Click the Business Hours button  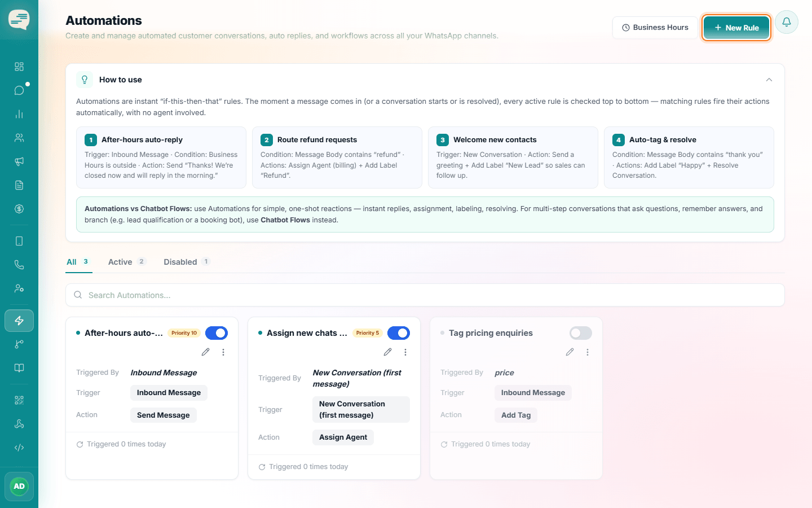coord(655,28)
